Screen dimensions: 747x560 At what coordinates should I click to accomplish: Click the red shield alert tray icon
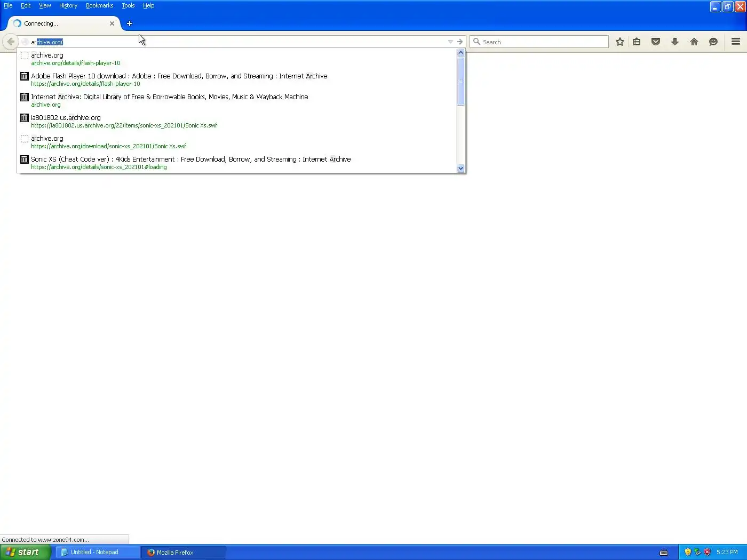[x=707, y=552]
